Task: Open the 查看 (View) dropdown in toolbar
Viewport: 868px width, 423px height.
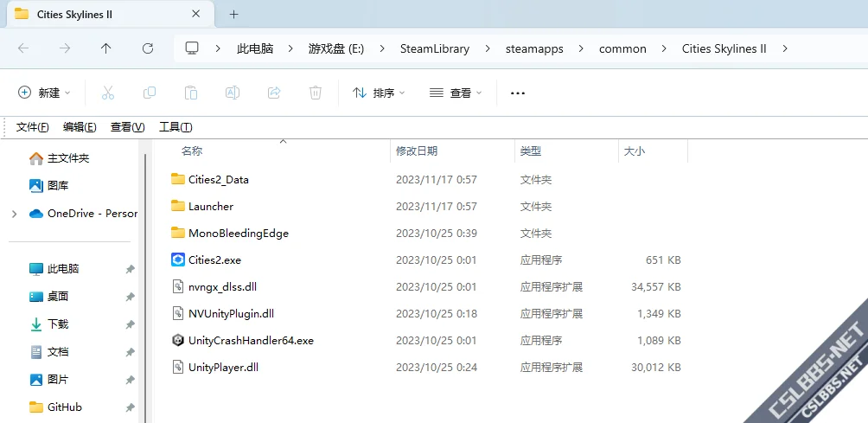Action: tap(456, 93)
